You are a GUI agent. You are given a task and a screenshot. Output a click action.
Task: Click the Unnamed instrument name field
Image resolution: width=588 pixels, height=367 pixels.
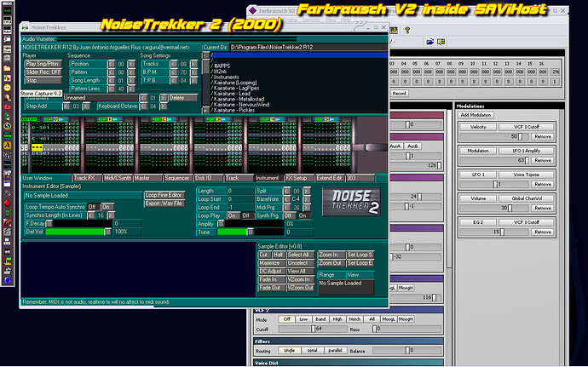tap(101, 98)
